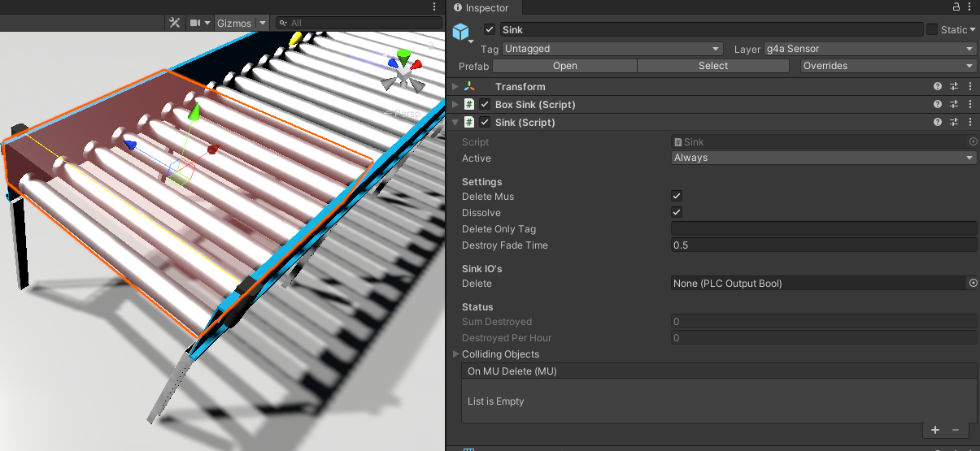The width and height of the screenshot is (980, 451).
Task: Click the Delete field object picker icon
Action: (973, 284)
